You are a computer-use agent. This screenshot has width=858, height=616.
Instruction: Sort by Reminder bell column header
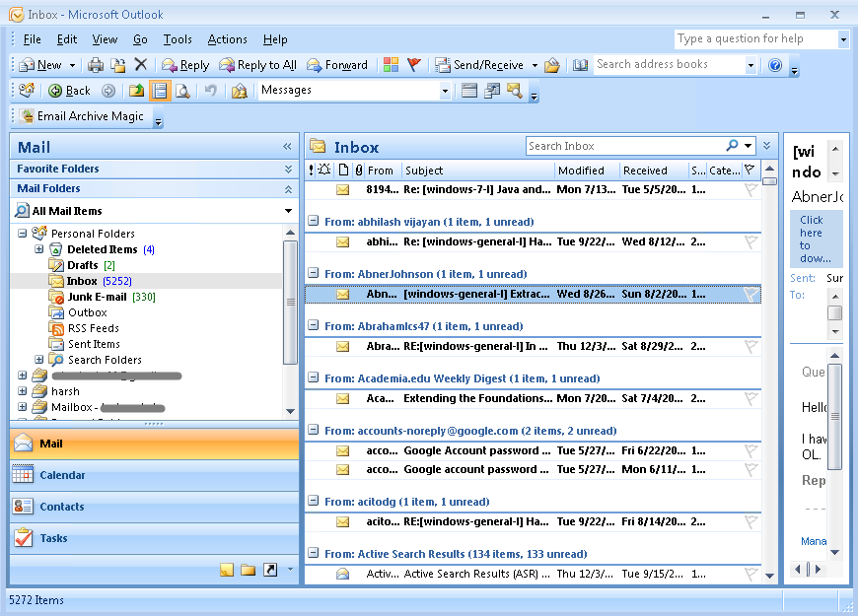pyautogui.click(x=323, y=171)
